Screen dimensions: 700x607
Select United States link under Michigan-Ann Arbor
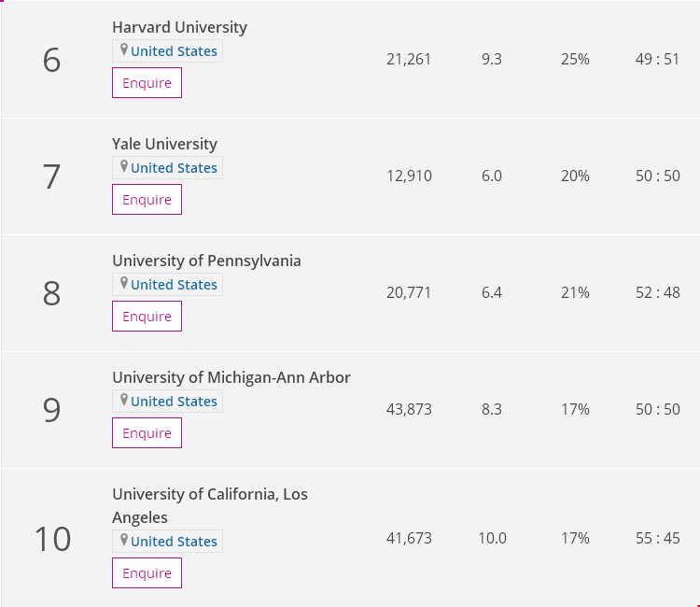[x=174, y=402]
